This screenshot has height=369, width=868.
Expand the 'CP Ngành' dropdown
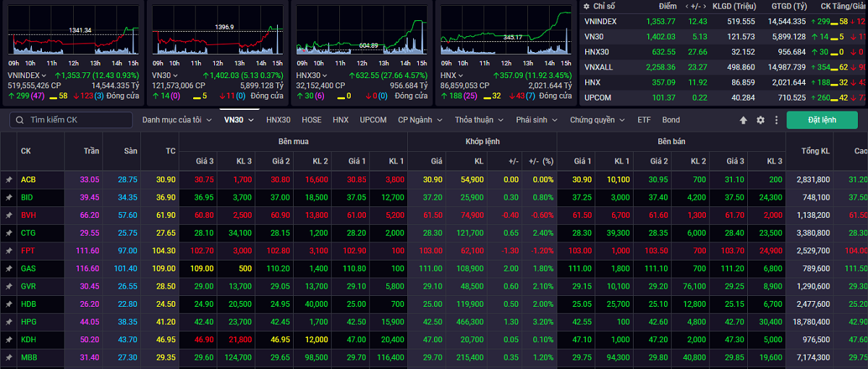(421, 120)
